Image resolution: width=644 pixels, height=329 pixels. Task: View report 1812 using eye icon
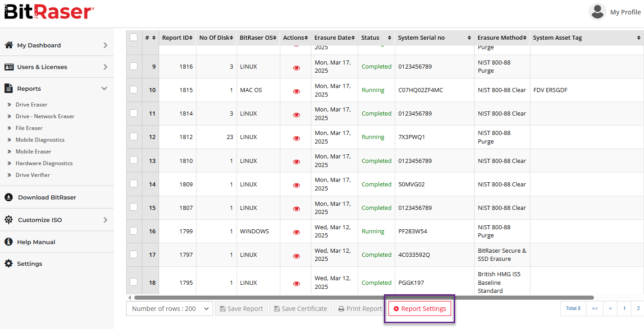(297, 138)
